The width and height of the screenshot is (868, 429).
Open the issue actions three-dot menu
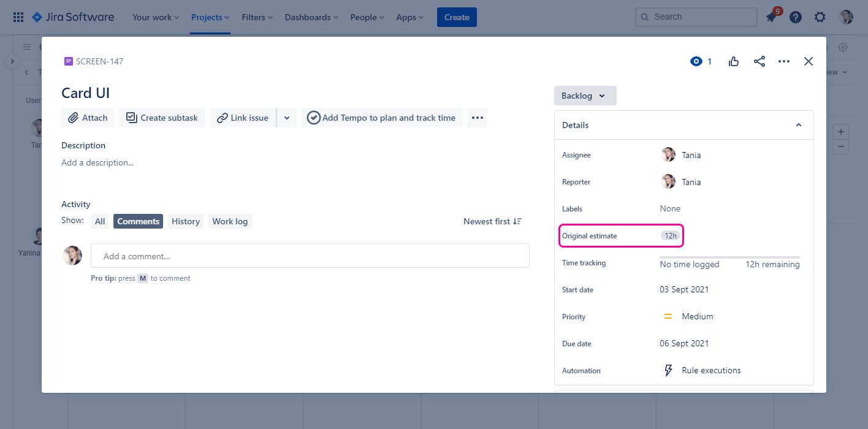coord(784,61)
